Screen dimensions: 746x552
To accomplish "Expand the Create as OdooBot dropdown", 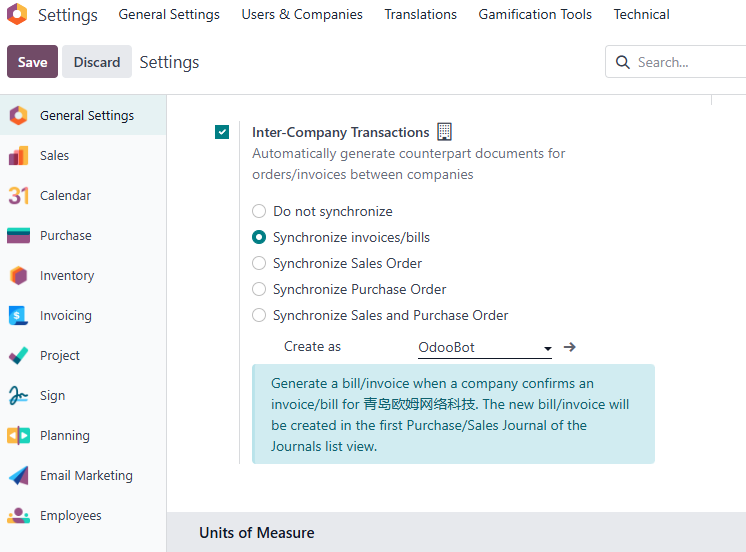I will (x=485, y=347).
